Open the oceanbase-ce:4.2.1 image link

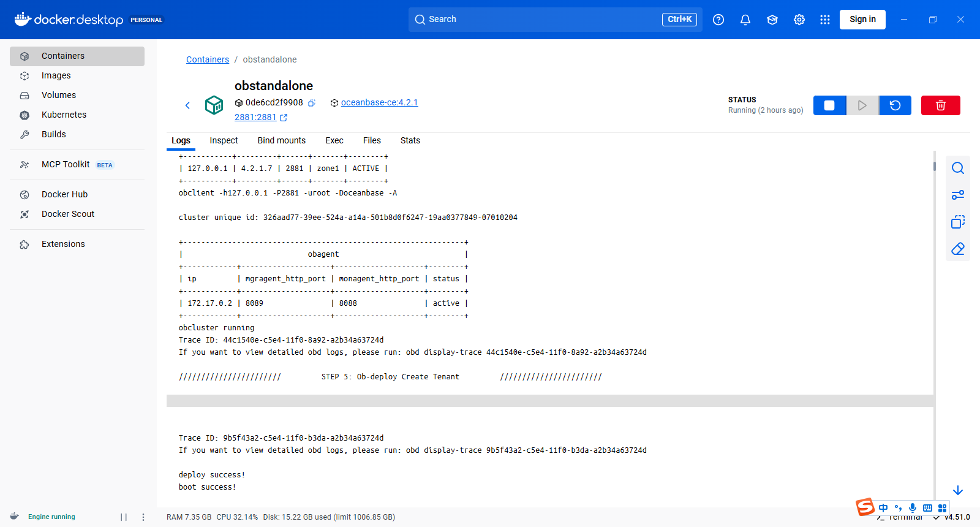(x=379, y=102)
